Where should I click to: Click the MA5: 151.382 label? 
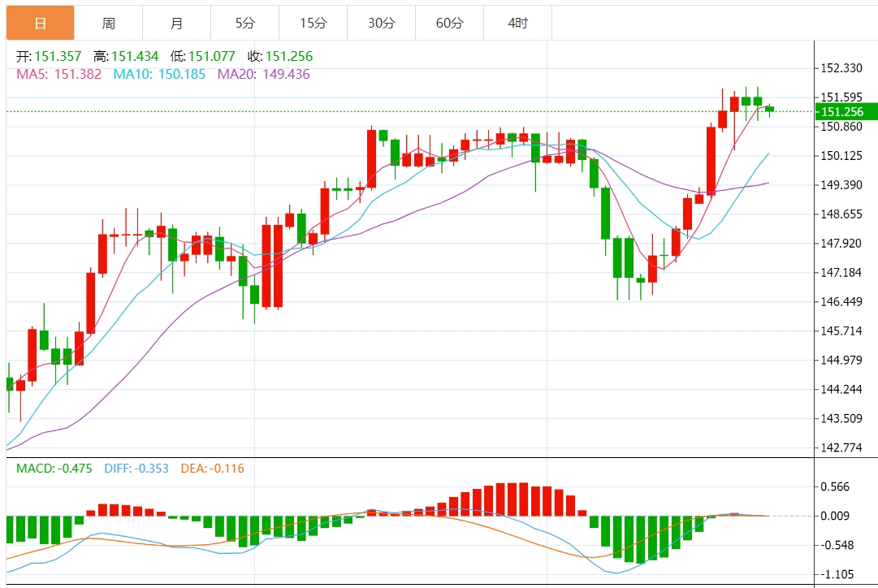pyautogui.click(x=58, y=74)
